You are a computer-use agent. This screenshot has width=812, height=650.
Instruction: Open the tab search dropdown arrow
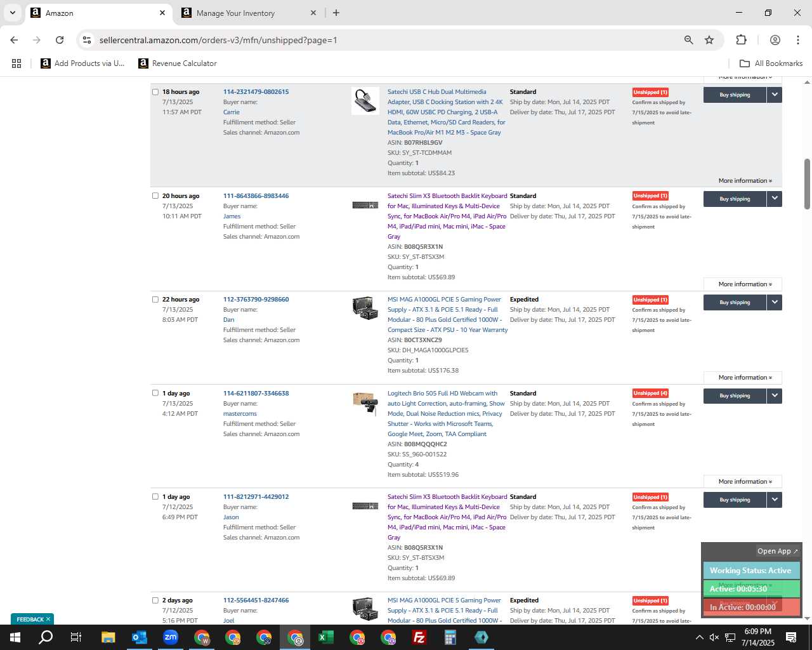pyautogui.click(x=12, y=13)
